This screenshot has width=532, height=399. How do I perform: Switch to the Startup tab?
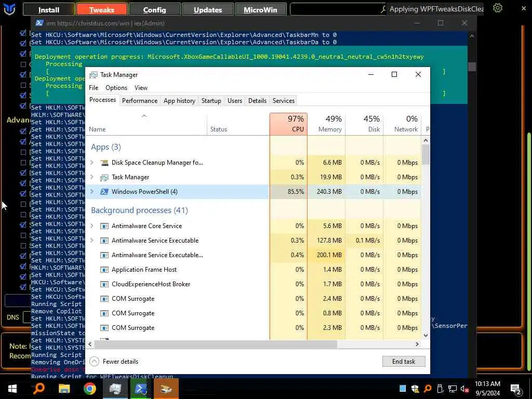click(211, 101)
